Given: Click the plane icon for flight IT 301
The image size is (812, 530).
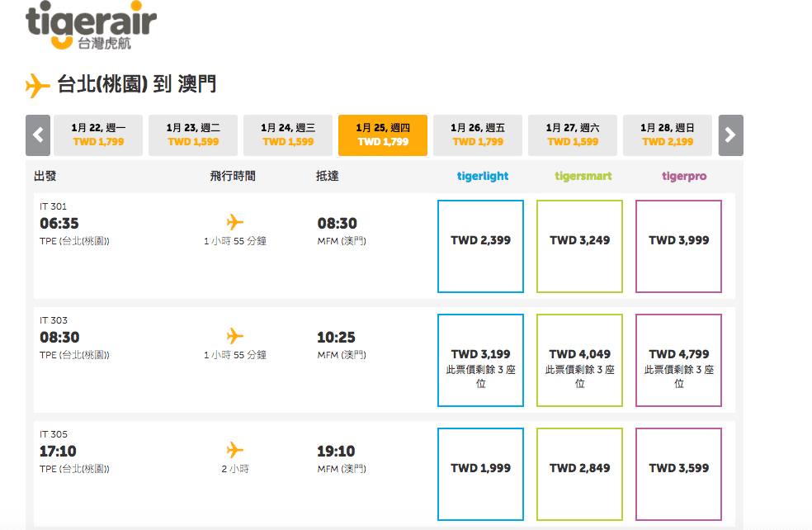Looking at the screenshot, I should pyautogui.click(x=234, y=222).
